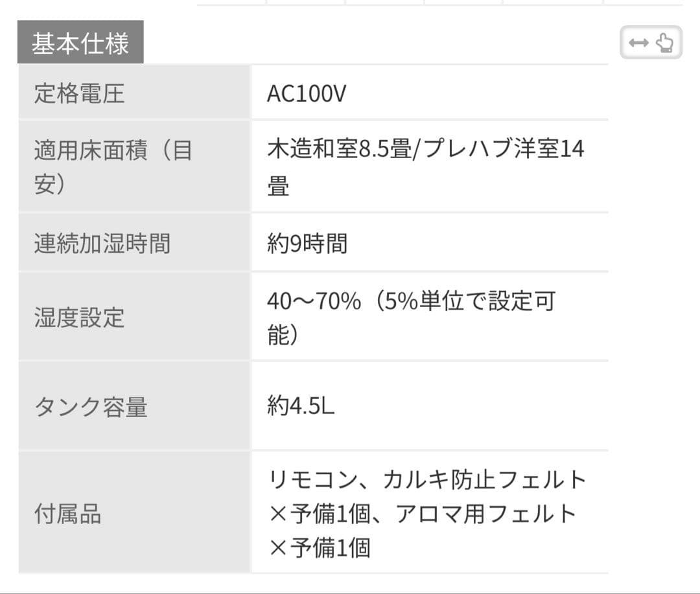Screen dimensions: 700x594
Task: Click the 約9時間 value
Action: click(x=307, y=244)
